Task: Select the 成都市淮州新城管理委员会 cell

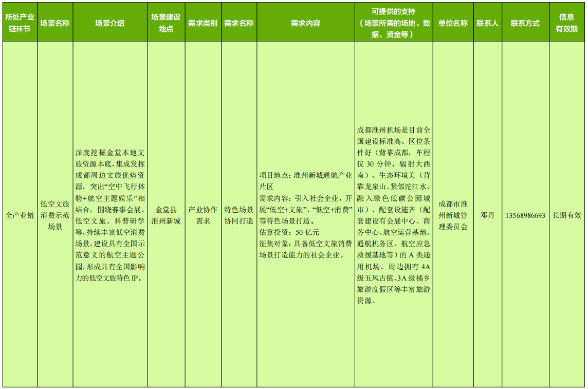Action: click(453, 215)
